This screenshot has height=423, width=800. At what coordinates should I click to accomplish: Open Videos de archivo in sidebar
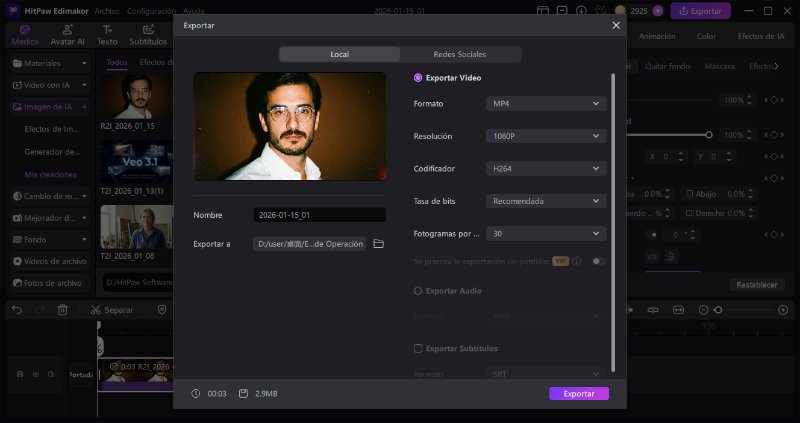coord(49,261)
